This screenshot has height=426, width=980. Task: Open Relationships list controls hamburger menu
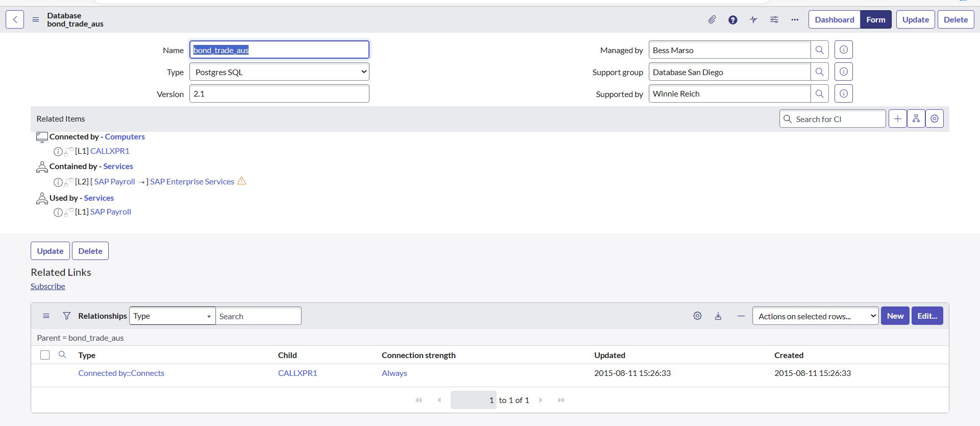46,316
